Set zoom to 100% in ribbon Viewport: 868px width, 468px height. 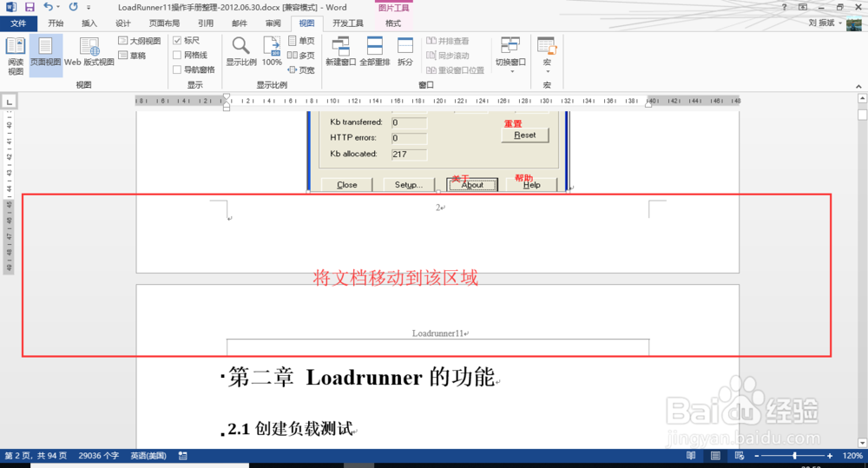(272, 51)
